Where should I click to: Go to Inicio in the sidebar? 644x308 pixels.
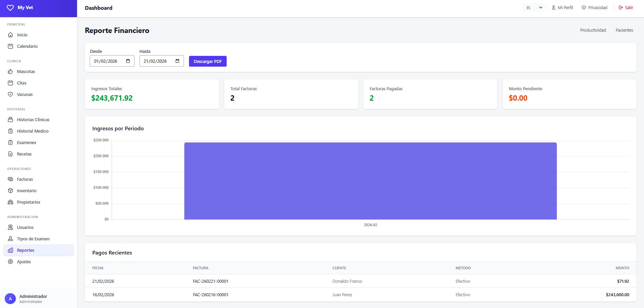pyautogui.click(x=39, y=35)
